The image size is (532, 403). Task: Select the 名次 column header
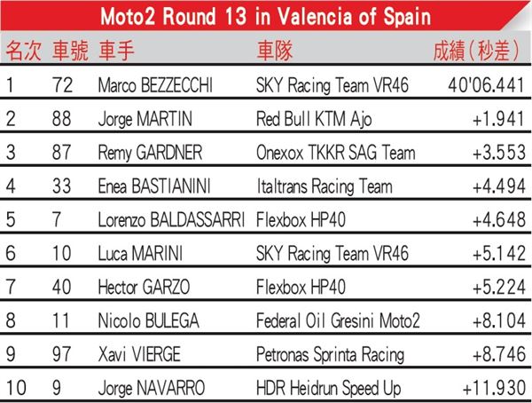point(23,51)
